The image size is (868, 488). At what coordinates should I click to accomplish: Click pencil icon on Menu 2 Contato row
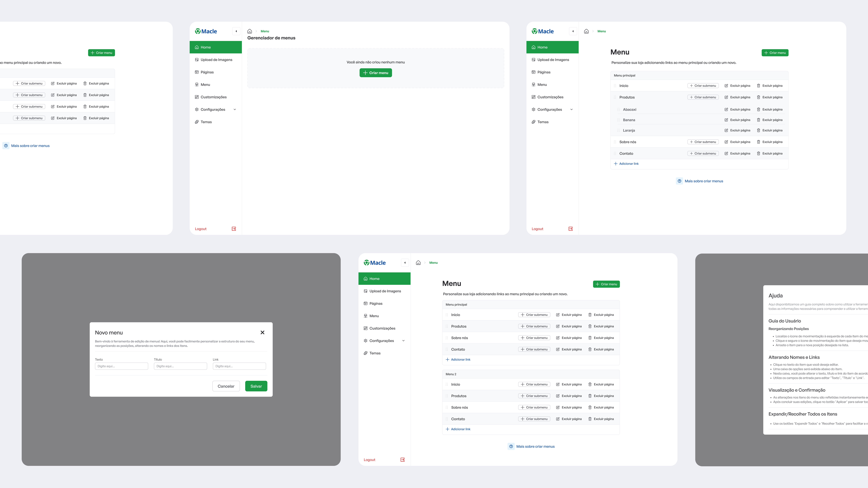pos(558,419)
